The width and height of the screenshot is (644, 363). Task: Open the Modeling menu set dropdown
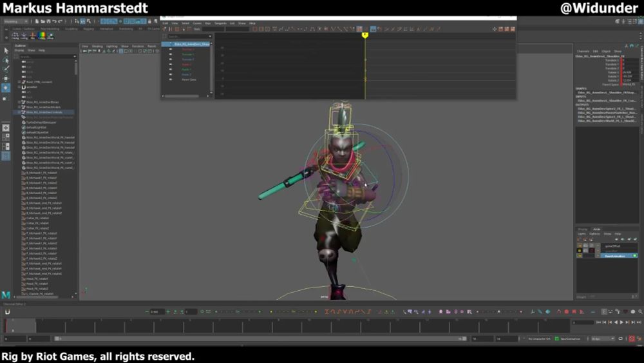click(x=15, y=21)
